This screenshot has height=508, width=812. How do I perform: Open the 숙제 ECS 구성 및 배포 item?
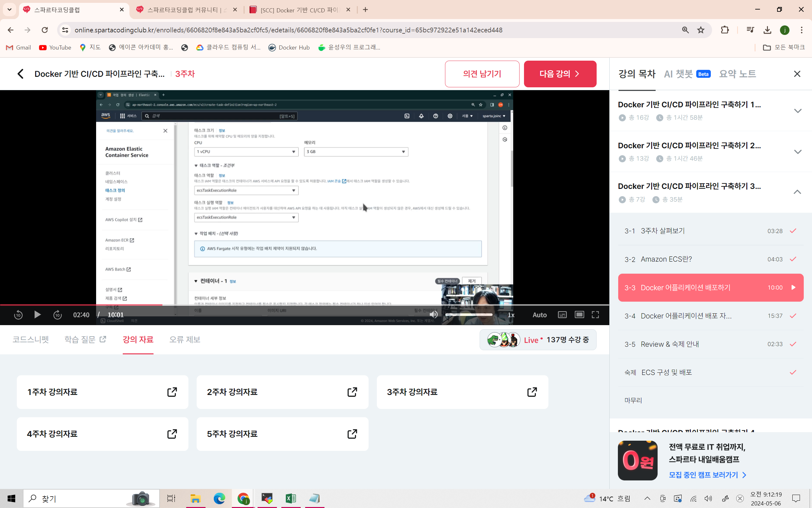tap(711, 372)
